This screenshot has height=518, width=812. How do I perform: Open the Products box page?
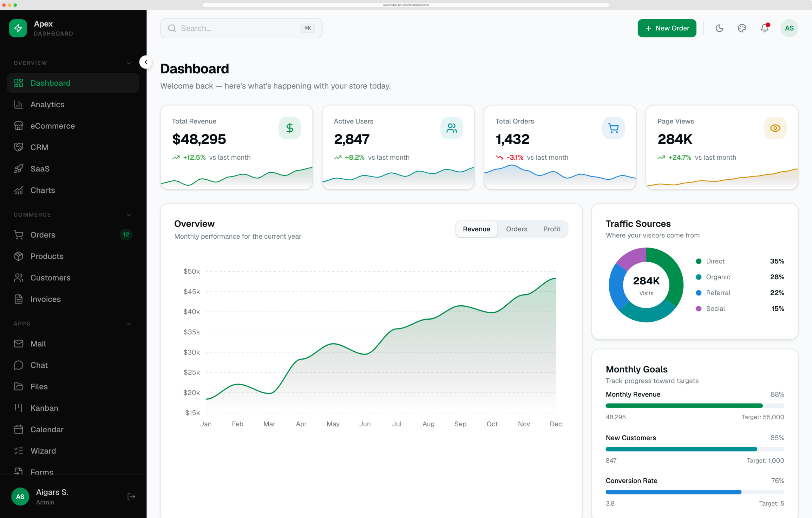(x=73, y=256)
